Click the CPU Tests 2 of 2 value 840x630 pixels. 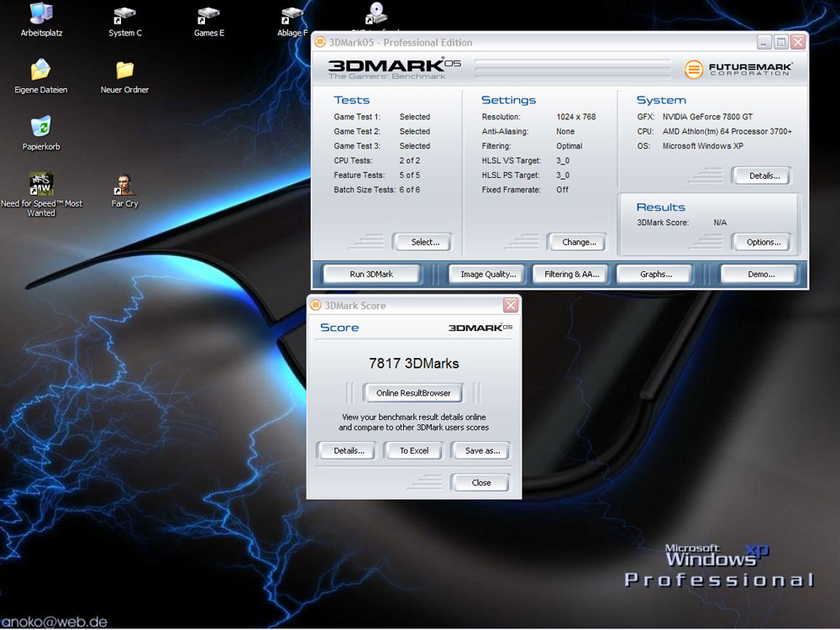410,160
